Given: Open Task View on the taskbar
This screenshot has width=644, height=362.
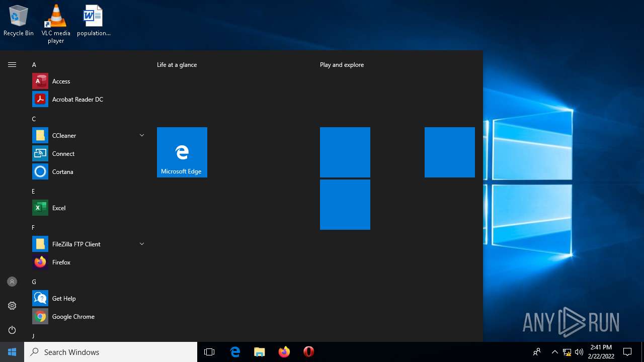Looking at the screenshot, I should click(209, 352).
